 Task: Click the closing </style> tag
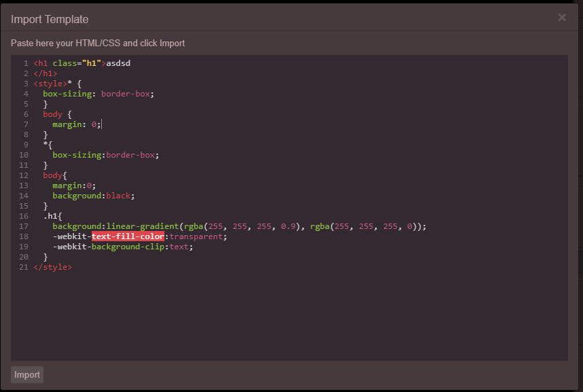point(52,267)
